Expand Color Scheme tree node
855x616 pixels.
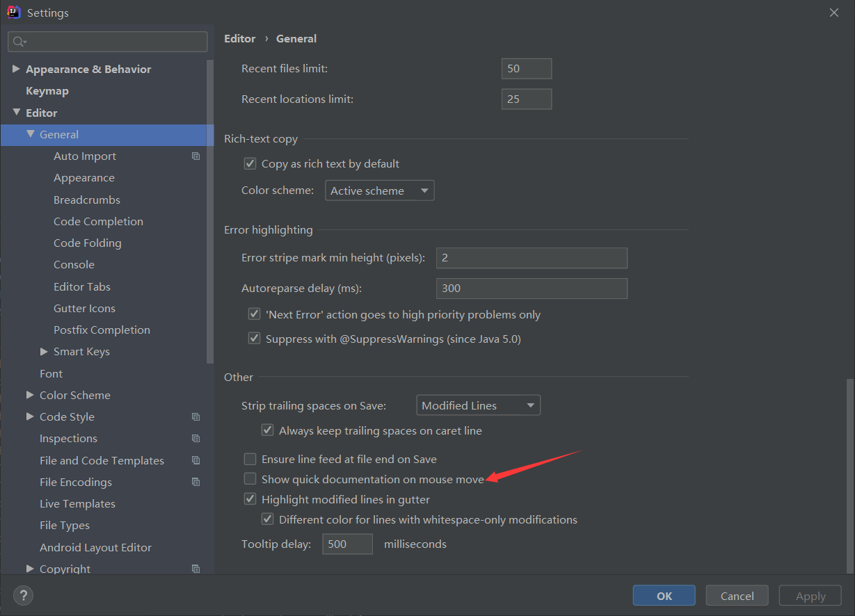click(30, 395)
